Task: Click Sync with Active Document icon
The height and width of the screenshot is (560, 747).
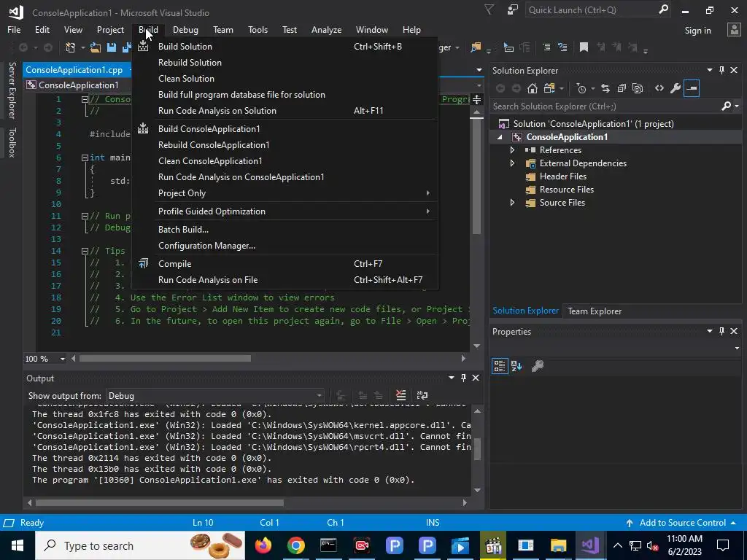Action: click(x=605, y=88)
